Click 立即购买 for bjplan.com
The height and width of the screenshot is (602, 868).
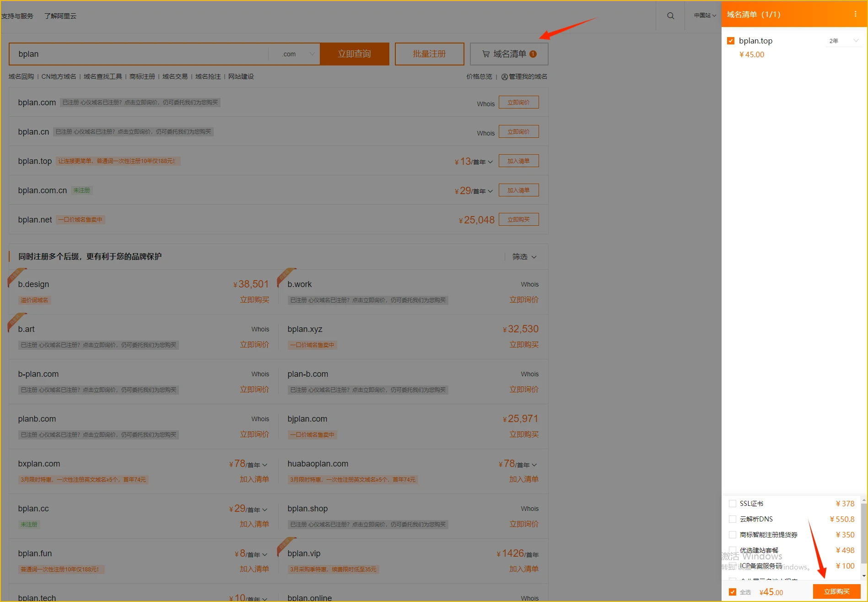tap(524, 434)
